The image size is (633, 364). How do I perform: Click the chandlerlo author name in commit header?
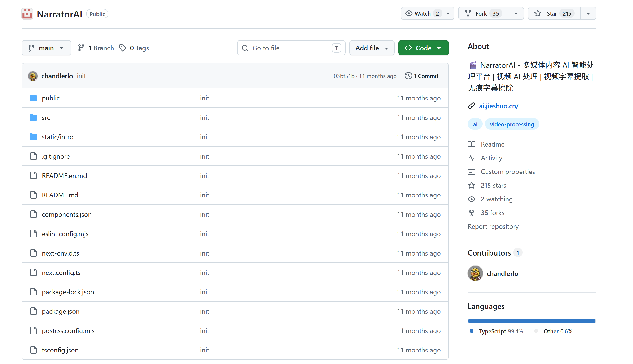click(x=57, y=76)
